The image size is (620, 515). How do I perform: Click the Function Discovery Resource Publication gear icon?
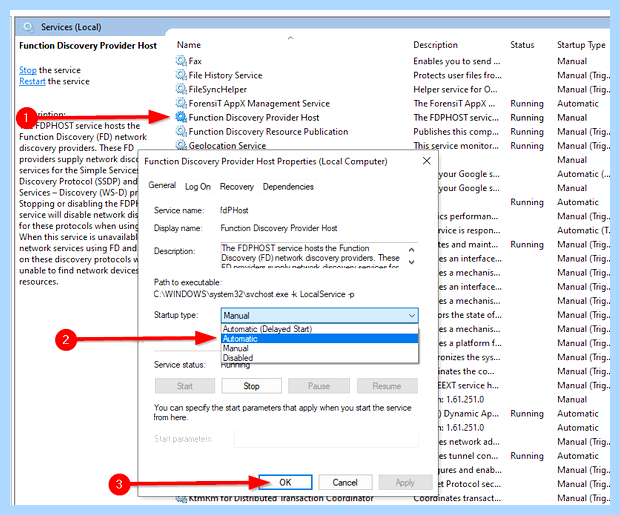(181, 131)
